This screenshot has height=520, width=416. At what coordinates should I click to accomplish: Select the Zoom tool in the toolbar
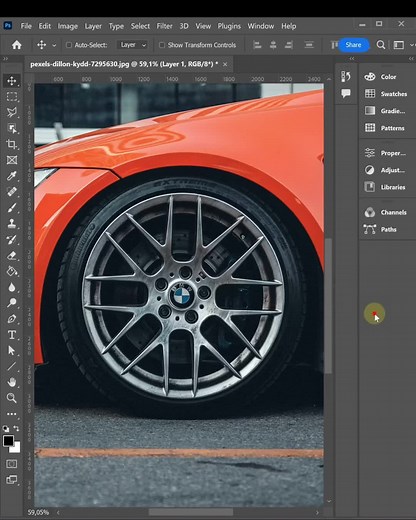pos(12,398)
